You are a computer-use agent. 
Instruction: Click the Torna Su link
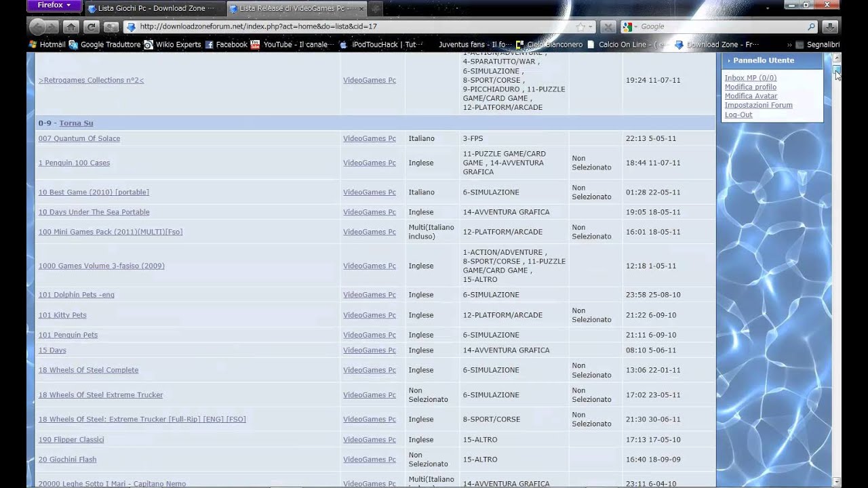(76, 123)
